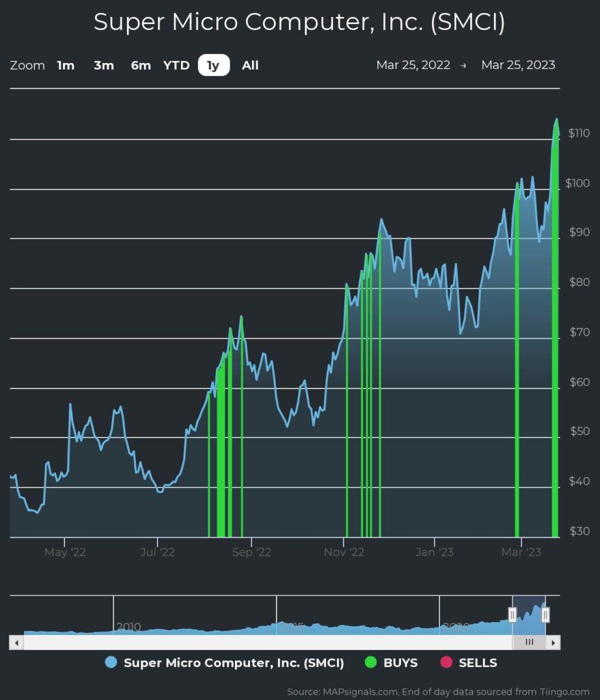The height and width of the screenshot is (700, 600).
Task: Click the navigator left range handle
Action: [513, 615]
